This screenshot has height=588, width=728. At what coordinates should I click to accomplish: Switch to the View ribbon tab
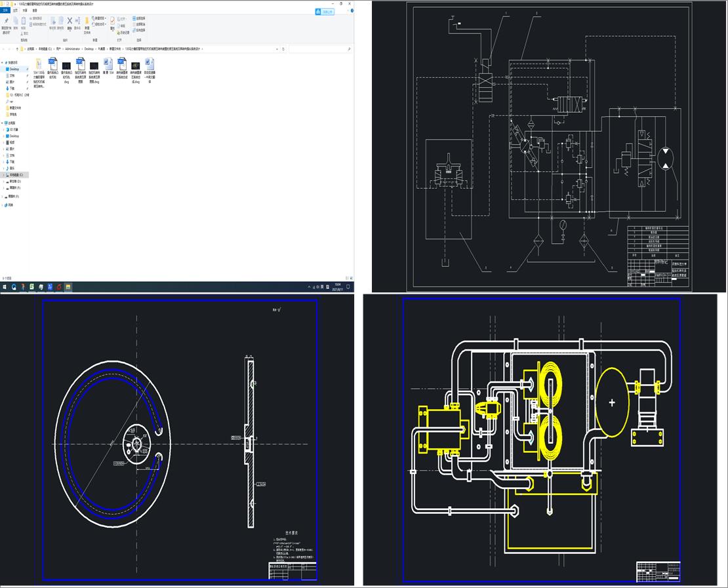[35, 10]
